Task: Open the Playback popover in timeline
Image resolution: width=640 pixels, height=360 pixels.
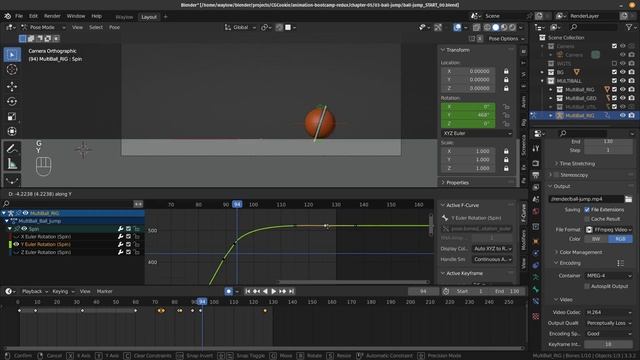Action: (35, 291)
